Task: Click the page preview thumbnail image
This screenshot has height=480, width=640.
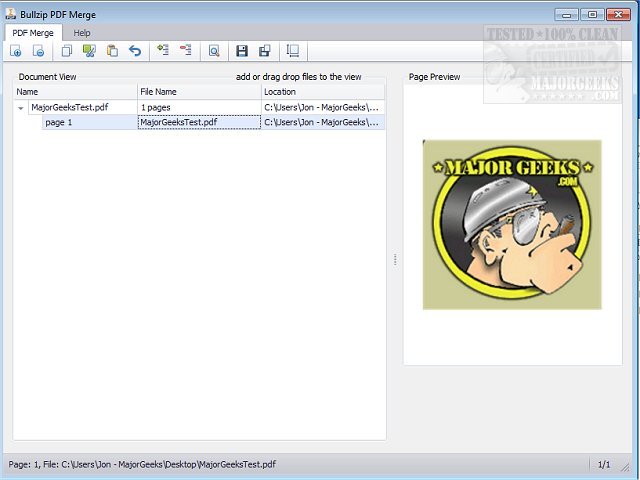Action: 512,224
